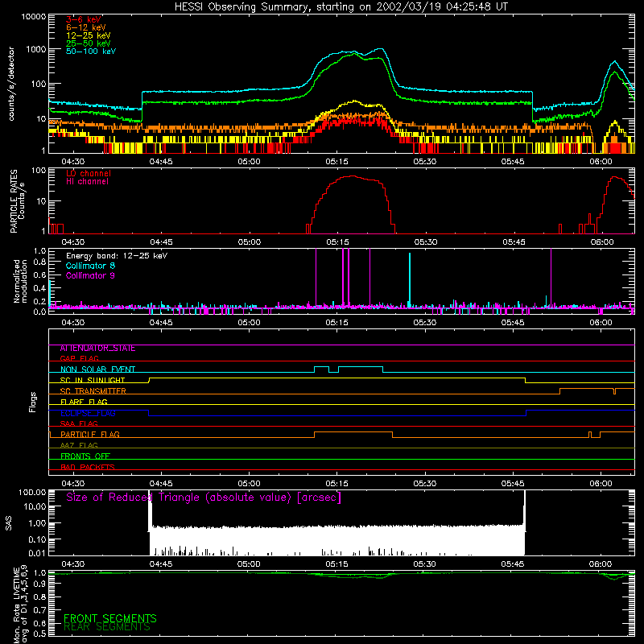Click the SC_TRANSMITTER flag label
644x644 pixels.
coord(93,391)
